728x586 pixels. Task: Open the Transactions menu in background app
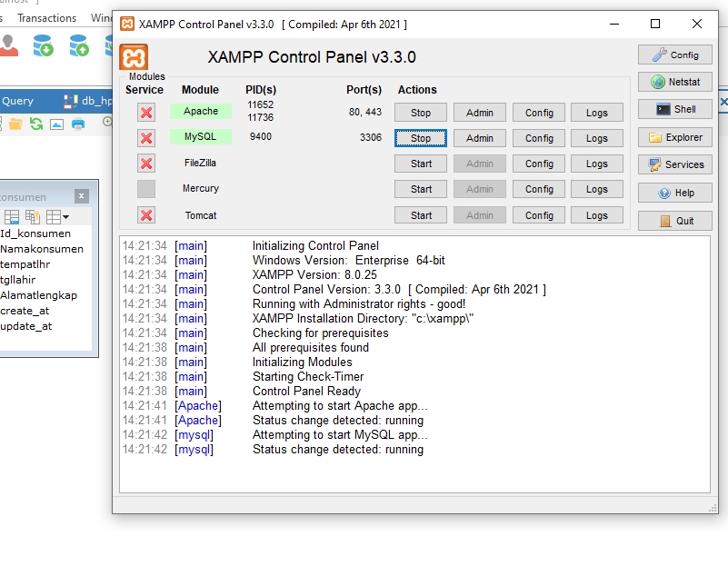pos(47,18)
